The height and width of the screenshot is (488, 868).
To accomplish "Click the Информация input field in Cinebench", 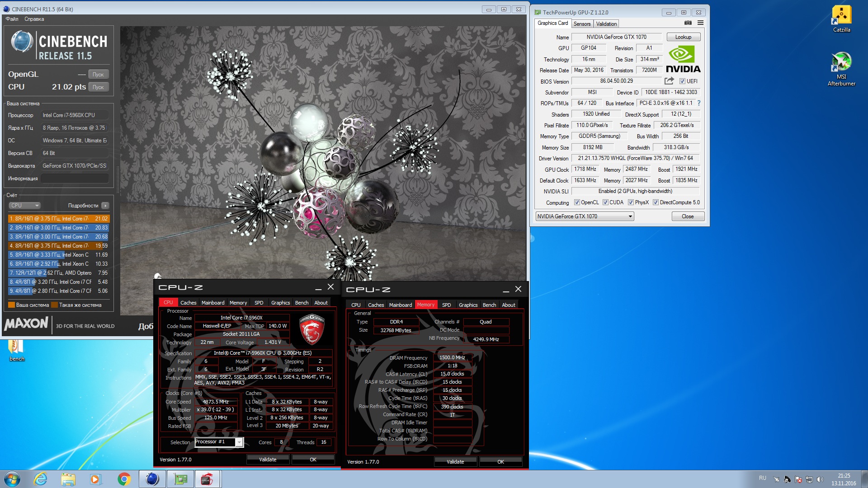I will tap(75, 178).
